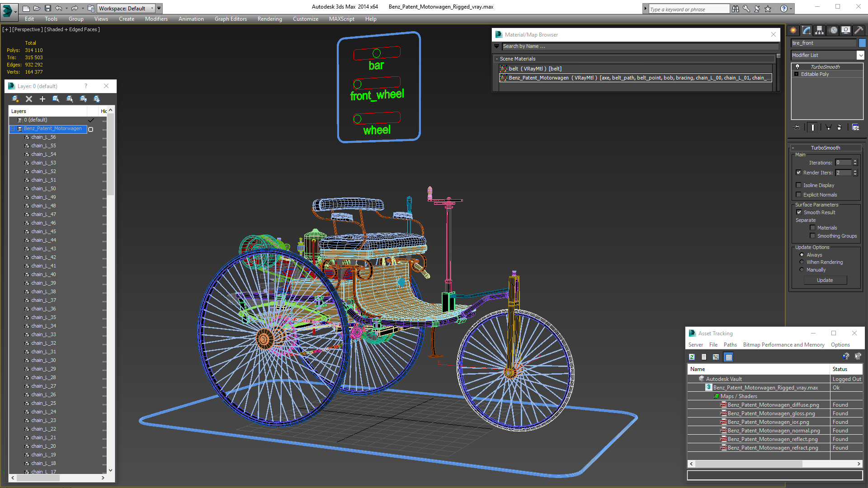This screenshot has width=868, height=488.
Task: Collapse the Benz_Patent_Motorwagen layer tree
Action: (x=13, y=129)
